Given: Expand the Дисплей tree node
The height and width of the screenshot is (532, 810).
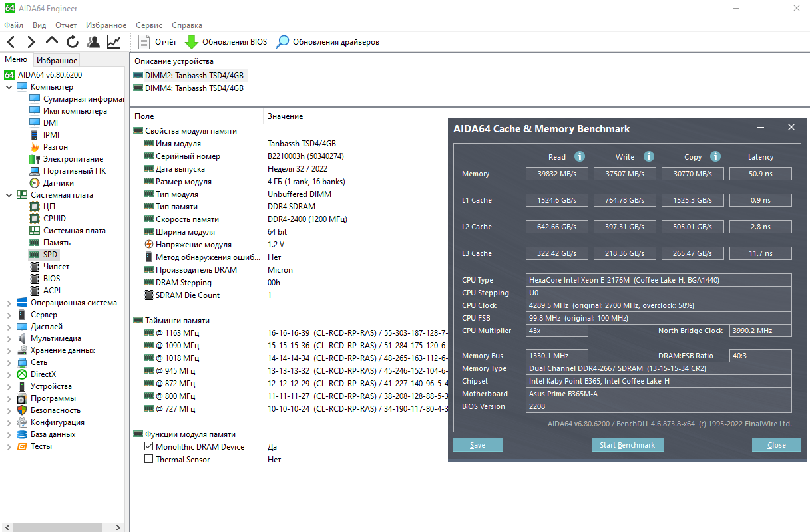Looking at the screenshot, I should pos(9,327).
